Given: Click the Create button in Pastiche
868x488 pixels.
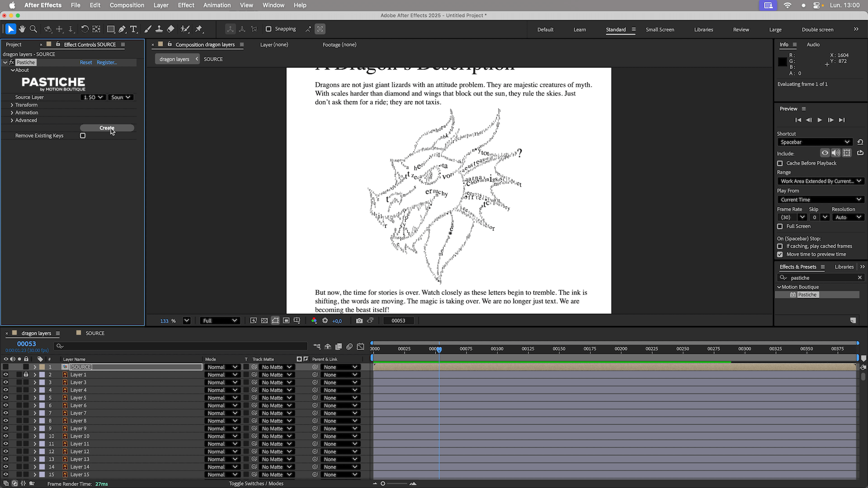Looking at the screenshot, I should [107, 128].
